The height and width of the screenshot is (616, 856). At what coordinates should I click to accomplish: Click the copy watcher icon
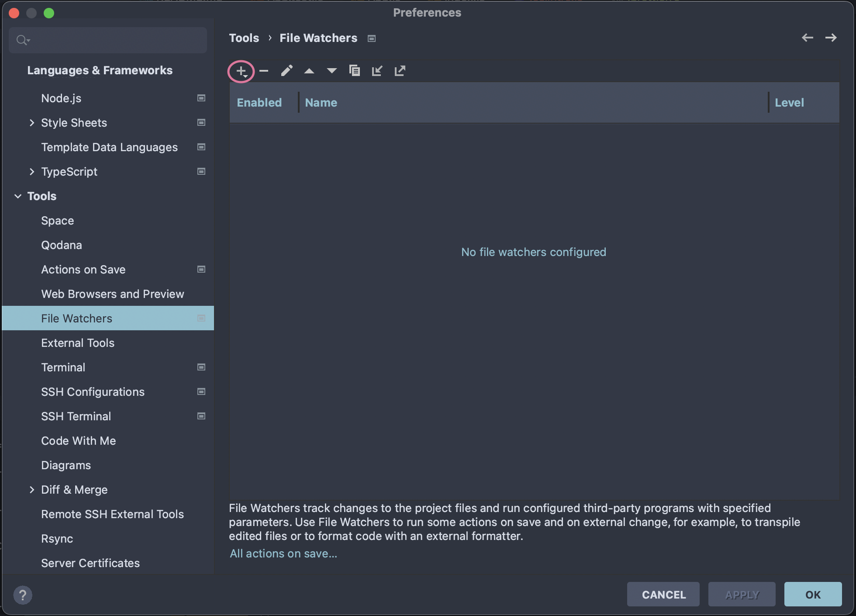point(355,71)
